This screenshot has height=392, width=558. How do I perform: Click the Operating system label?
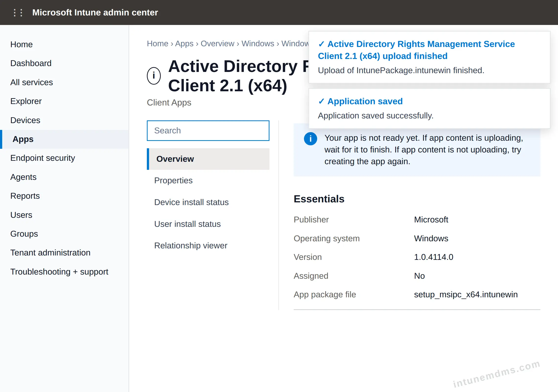click(x=327, y=239)
